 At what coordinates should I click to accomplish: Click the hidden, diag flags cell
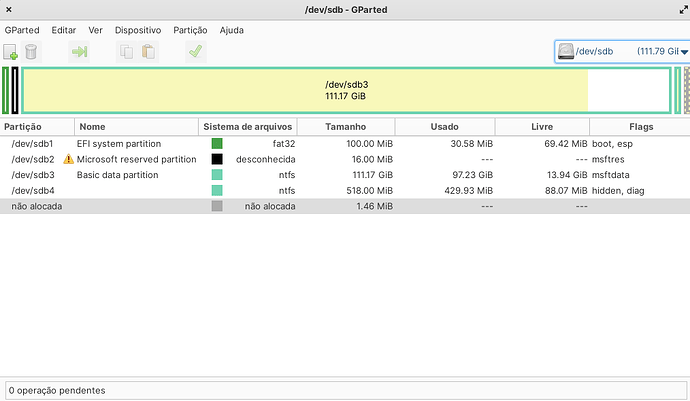pyautogui.click(x=618, y=191)
